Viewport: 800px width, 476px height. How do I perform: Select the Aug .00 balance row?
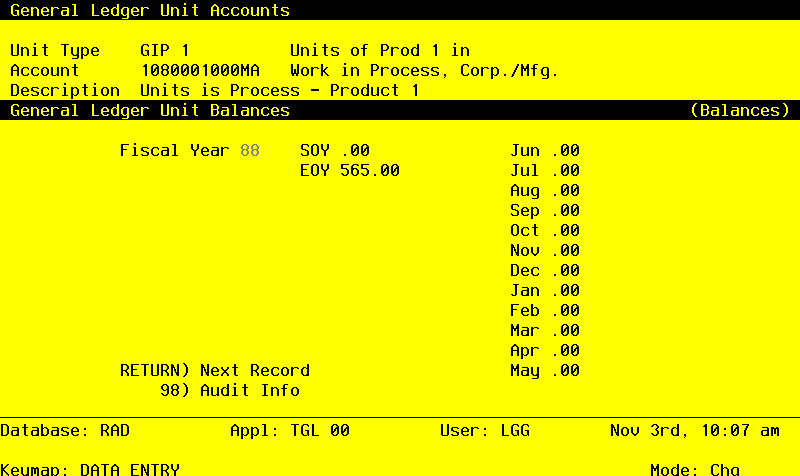tap(545, 190)
